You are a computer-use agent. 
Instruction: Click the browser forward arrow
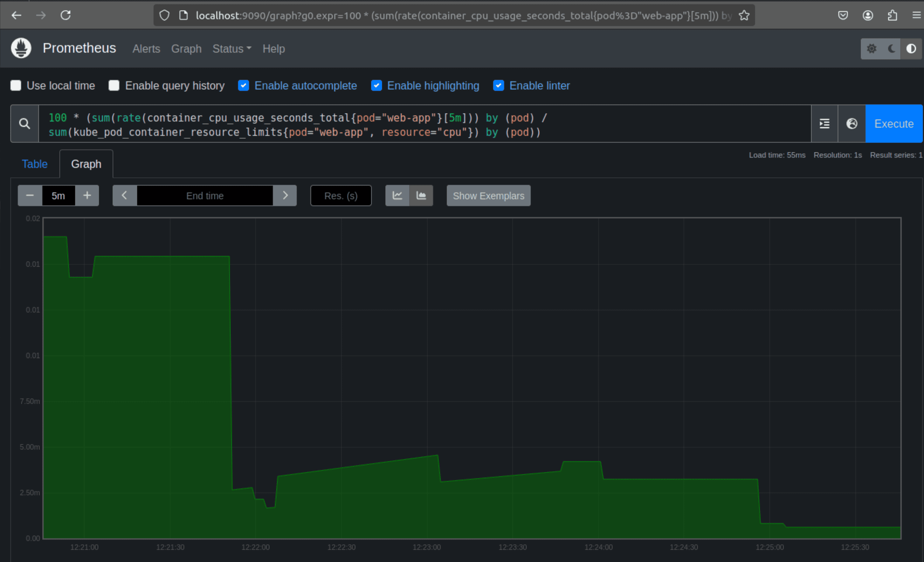tap(41, 15)
